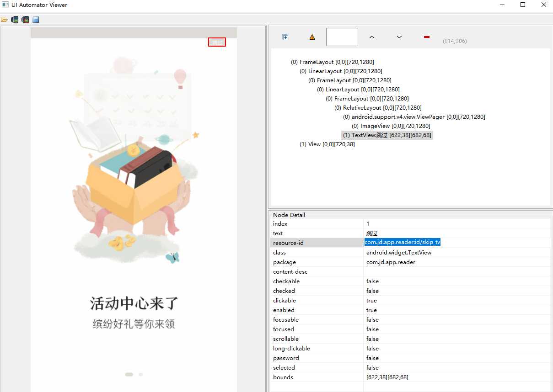The image size is (553, 392).
Task: Jump to previous search match
Action: point(372,37)
